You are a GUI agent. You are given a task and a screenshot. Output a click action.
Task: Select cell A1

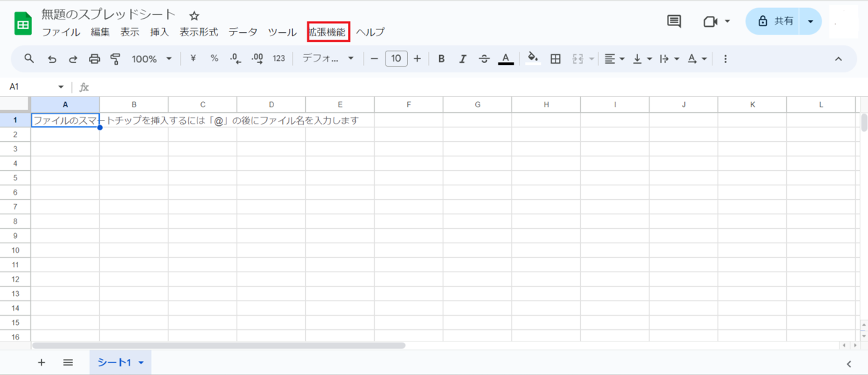click(65, 120)
